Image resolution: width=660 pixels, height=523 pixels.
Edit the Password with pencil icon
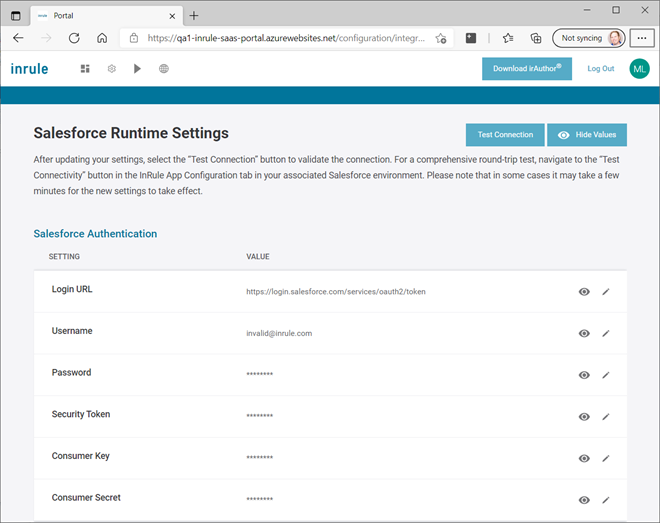605,375
